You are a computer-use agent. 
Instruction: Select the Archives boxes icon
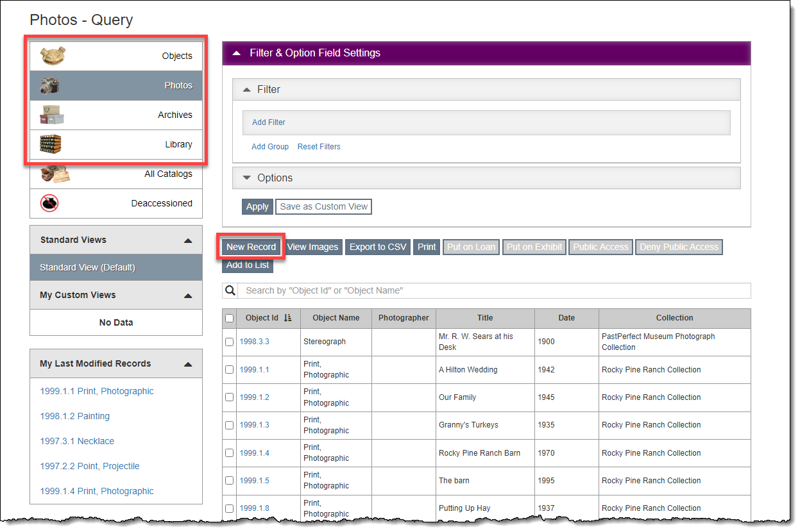tap(52, 115)
